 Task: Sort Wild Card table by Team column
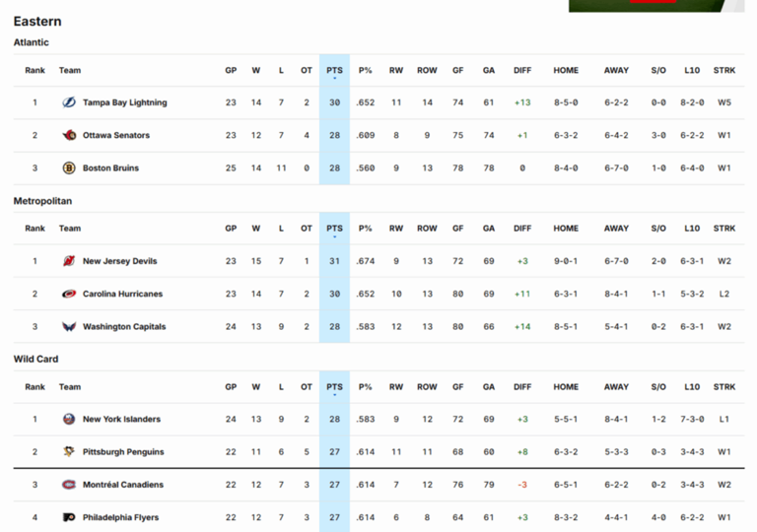pyautogui.click(x=70, y=387)
